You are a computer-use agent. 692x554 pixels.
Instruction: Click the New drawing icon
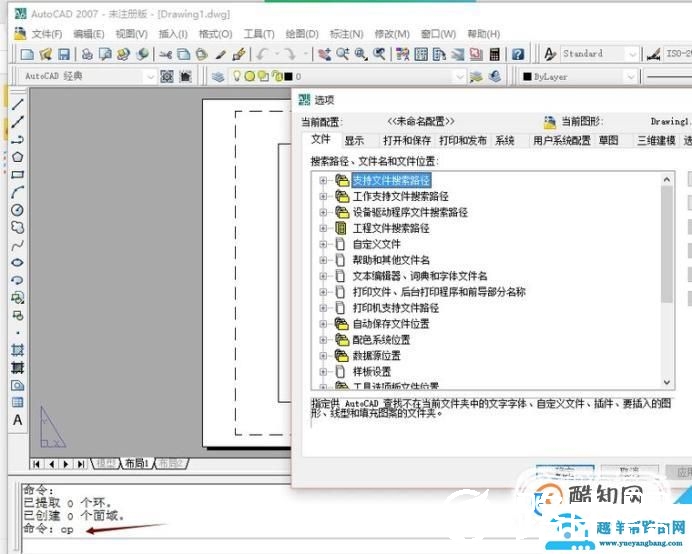(x=27, y=54)
